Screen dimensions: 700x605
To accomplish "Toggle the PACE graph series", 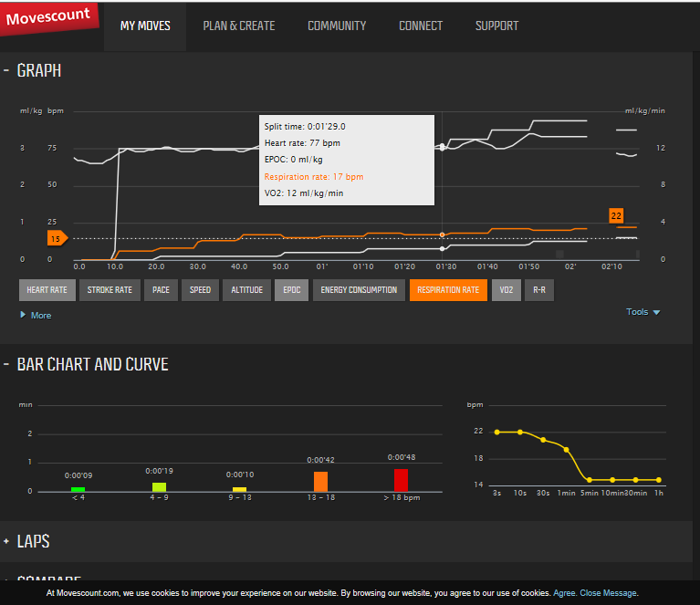I will (162, 290).
